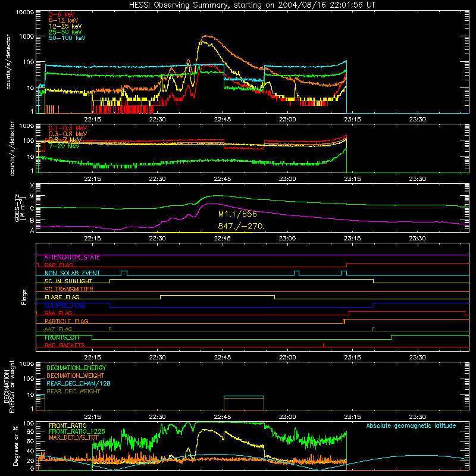Select the GAP_FLAG label

point(58,265)
